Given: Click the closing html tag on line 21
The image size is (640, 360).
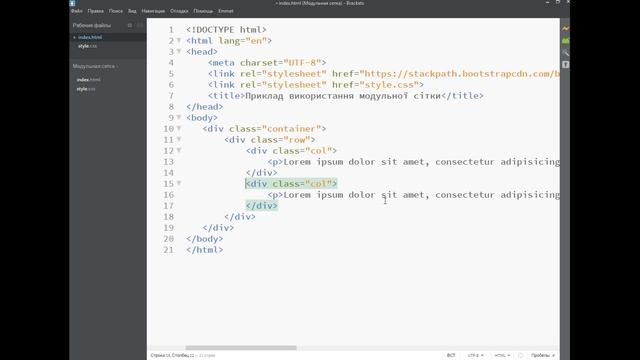Looking at the screenshot, I should click(204, 250).
